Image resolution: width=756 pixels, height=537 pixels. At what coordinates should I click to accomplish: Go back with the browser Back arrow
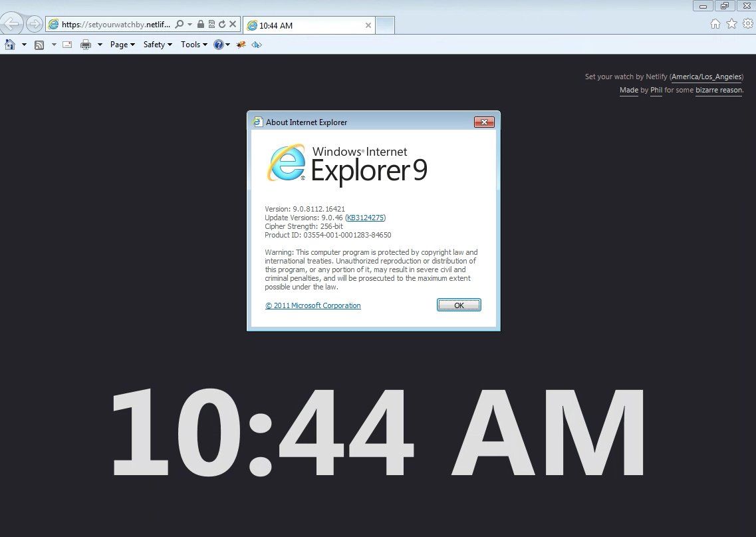[11, 24]
